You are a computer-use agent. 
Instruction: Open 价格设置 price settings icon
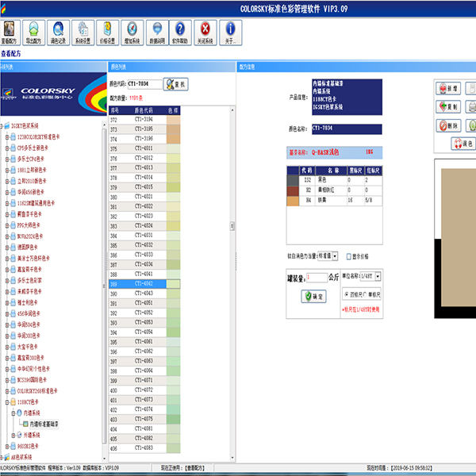click(107, 32)
